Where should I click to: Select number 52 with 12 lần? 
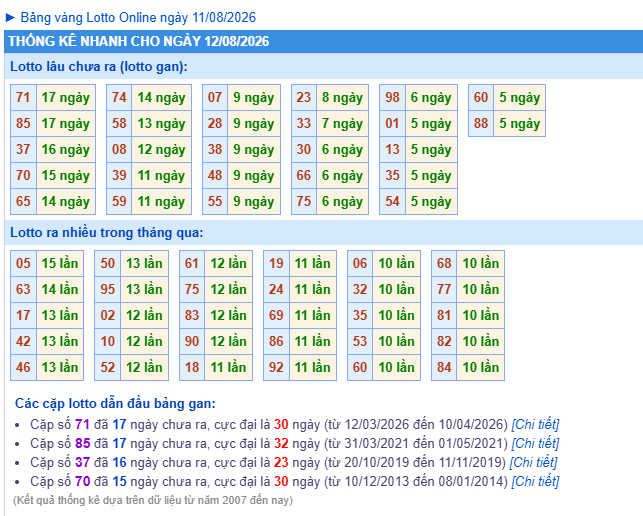coord(108,367)
